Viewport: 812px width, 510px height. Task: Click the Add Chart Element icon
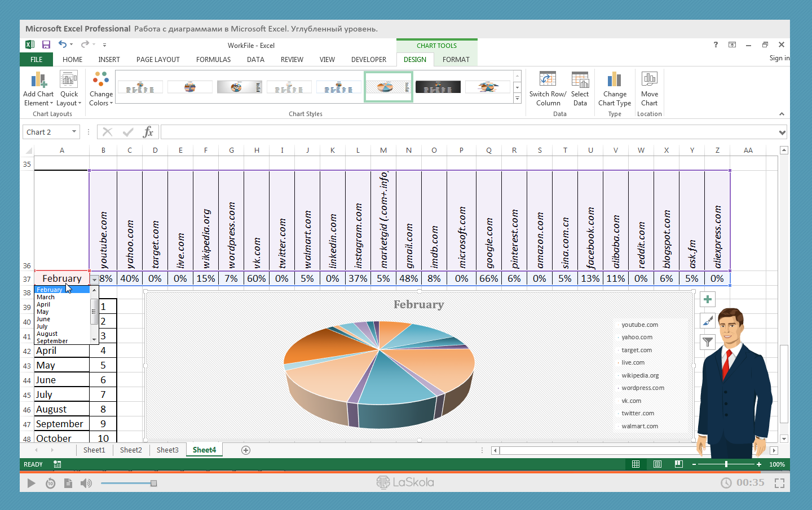coord(38,81)
